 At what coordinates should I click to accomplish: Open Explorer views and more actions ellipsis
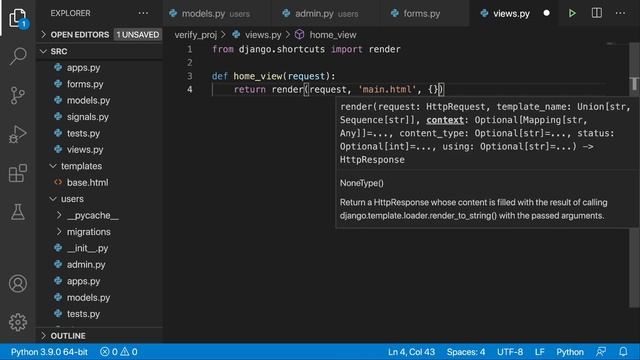click(143, 13)
